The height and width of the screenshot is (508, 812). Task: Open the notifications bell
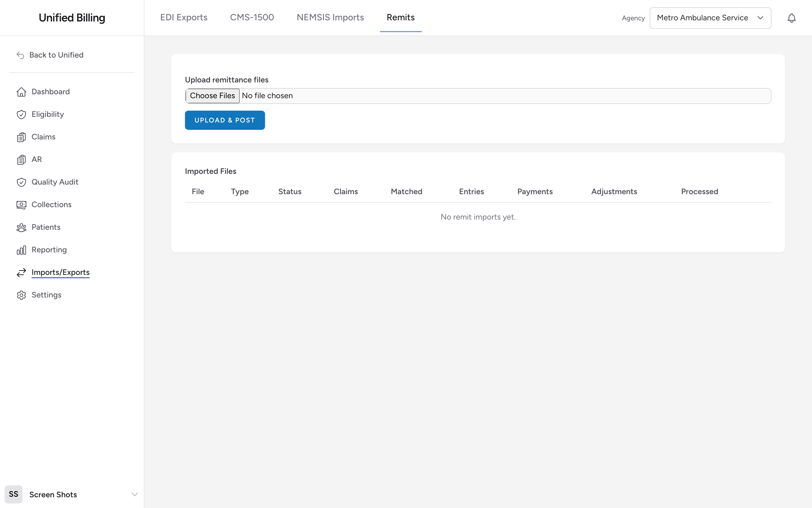(791, 18)
